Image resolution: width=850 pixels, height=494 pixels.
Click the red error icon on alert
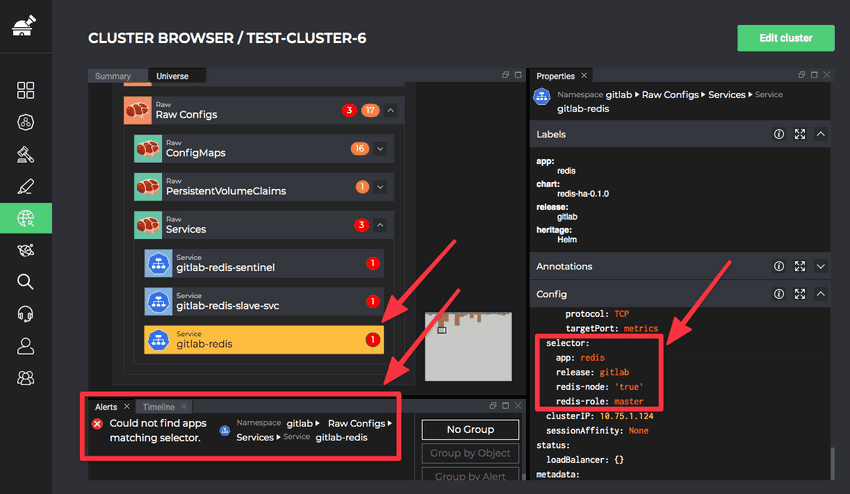(97, 424)
